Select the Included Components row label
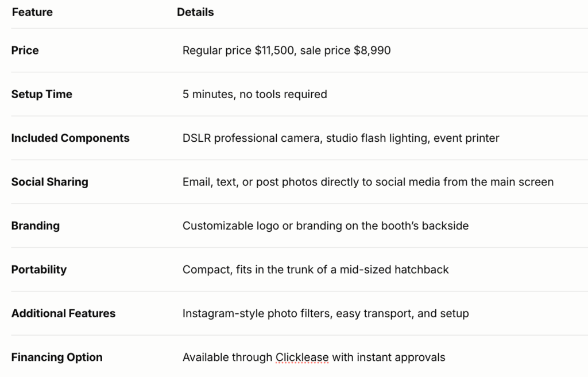The image size is (588, 377). click(x=71, y=138)
